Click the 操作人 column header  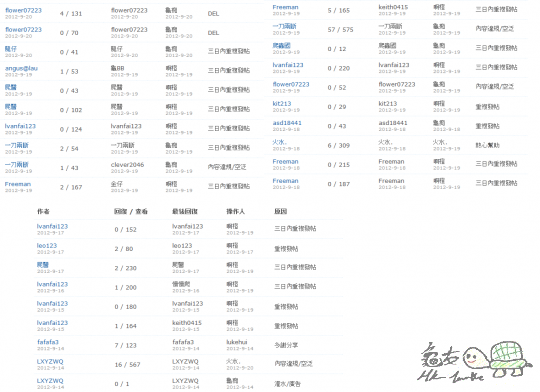[236, 212]
